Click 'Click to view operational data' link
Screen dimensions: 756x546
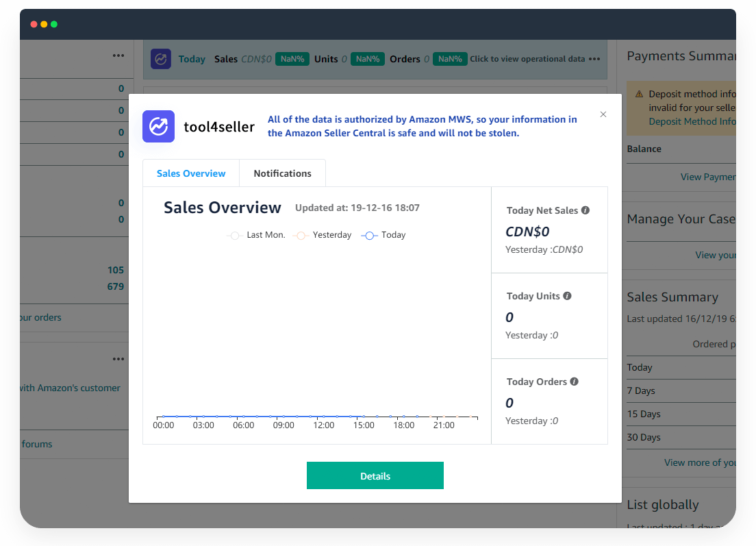coord(527,59)
